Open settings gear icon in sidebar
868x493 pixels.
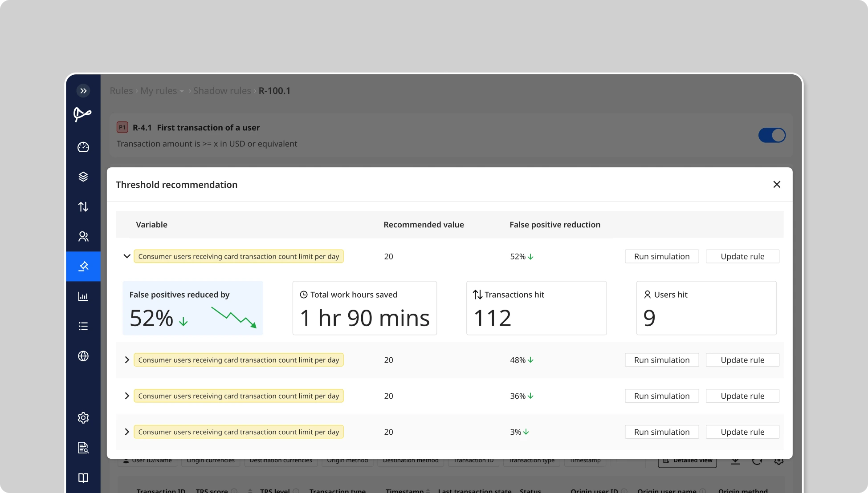coord(83,417)
